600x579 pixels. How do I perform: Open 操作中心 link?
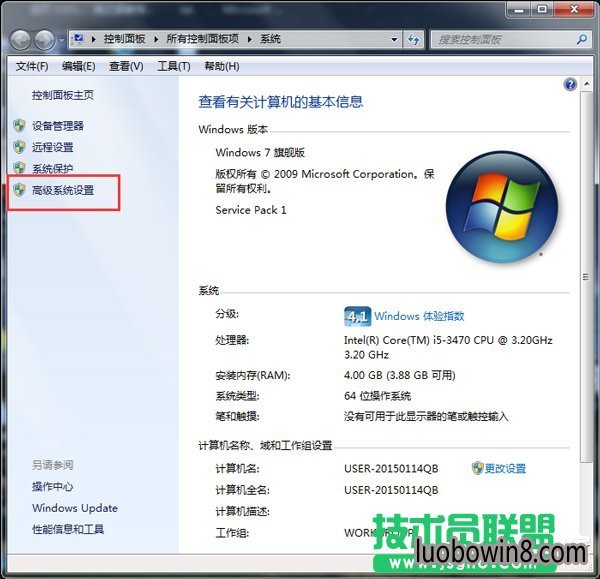tap(52, 486)
